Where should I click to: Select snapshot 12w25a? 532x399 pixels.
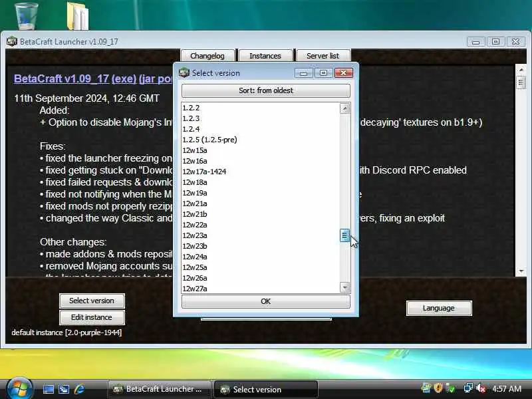point(261,267)
